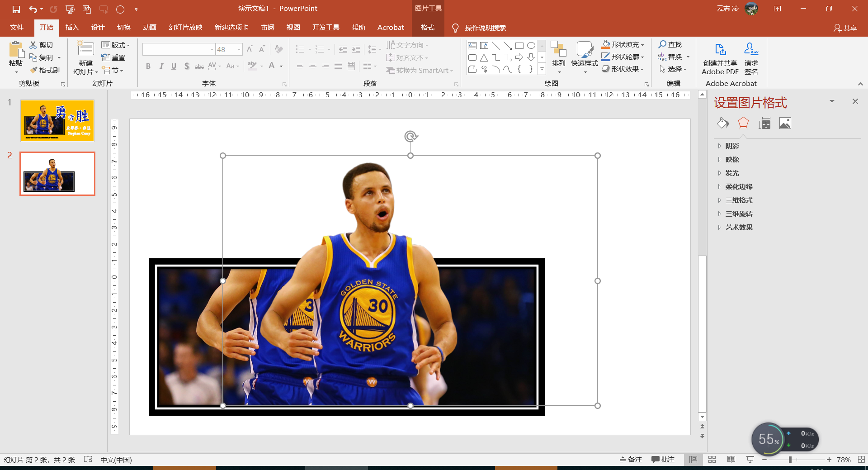Toggle Normal view in status bar
Image resolution: width=868 pixels, height=470 pixels.
point(693,460)
